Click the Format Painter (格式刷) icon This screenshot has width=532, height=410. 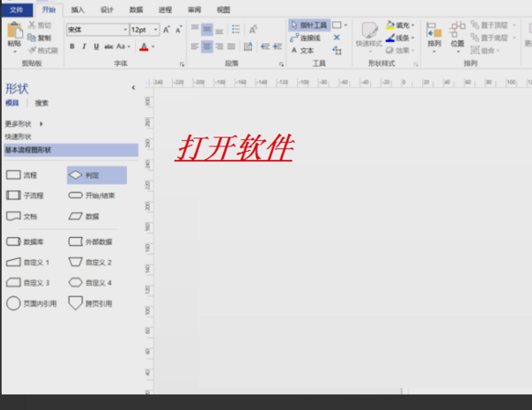[32, 51]
